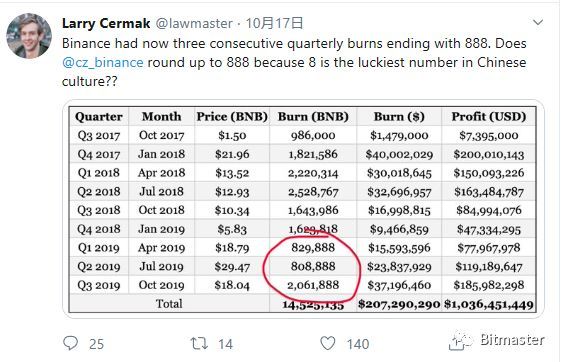Click the Total row label
The height and width of the screenshot is (362, 561).
pos(169,304)
